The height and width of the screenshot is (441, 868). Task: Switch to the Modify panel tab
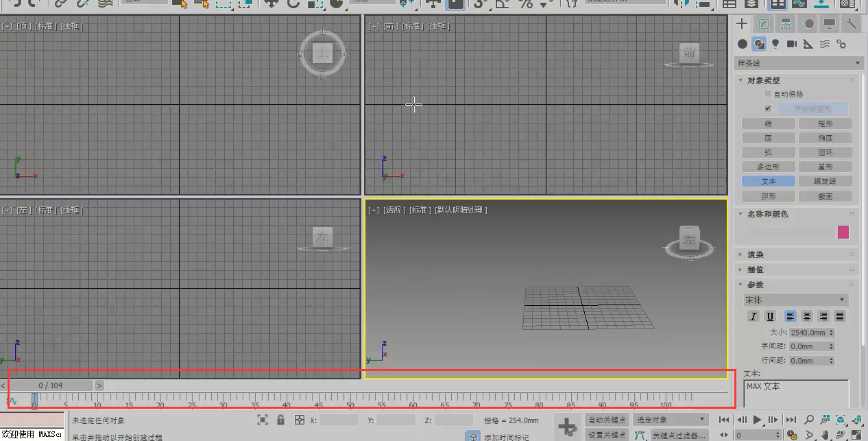coord(763,24)
